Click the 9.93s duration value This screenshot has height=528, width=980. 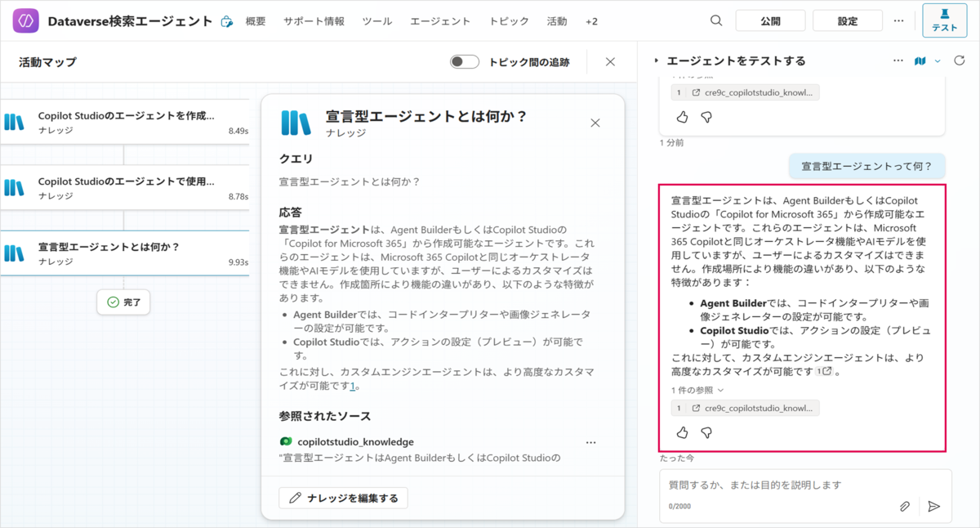click(238, 262)
